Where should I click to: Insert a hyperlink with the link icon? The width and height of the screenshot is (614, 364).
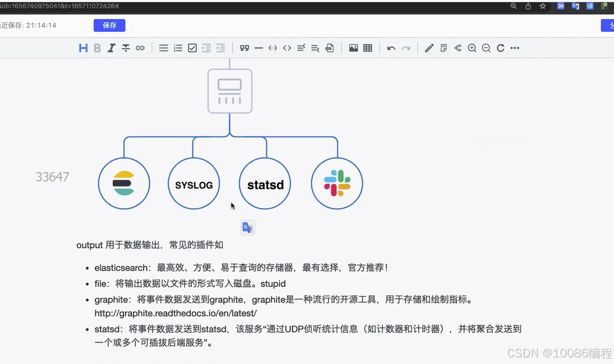(140, 48)
